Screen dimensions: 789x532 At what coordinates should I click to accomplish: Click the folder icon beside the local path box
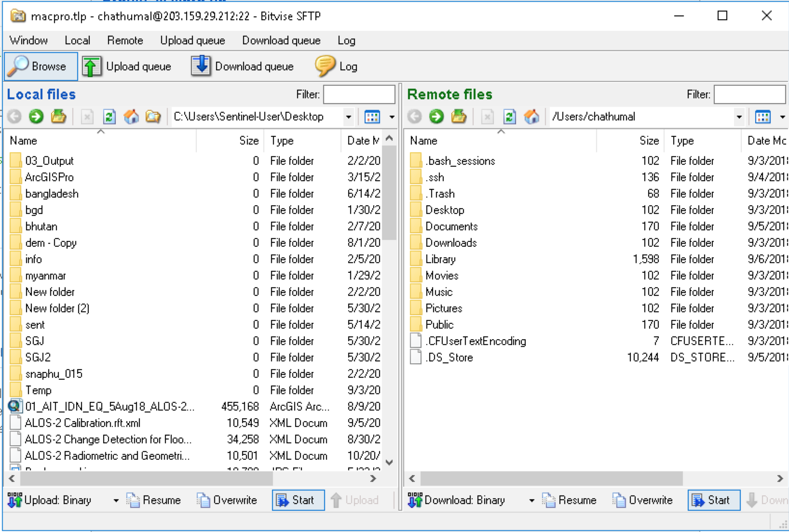coord(153,117)
